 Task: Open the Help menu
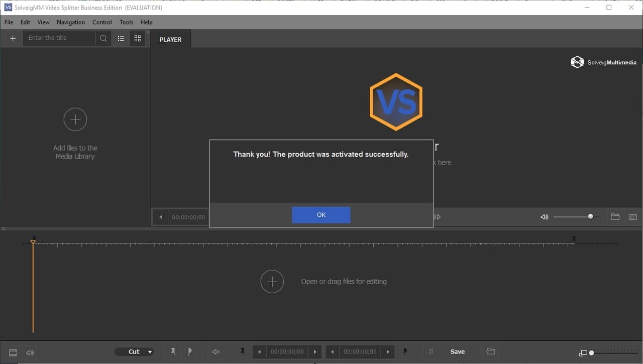coord(146,22)
